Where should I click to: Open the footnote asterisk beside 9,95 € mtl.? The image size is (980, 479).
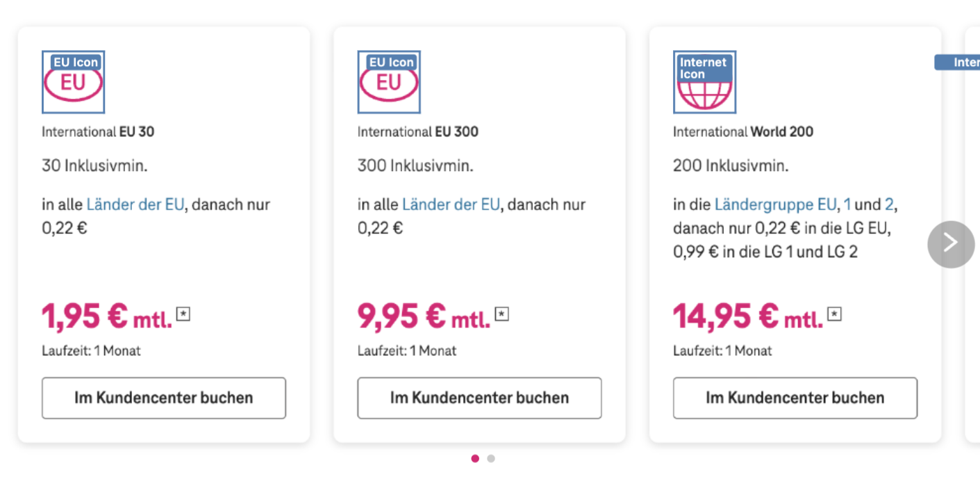click(x=501, y=314)
